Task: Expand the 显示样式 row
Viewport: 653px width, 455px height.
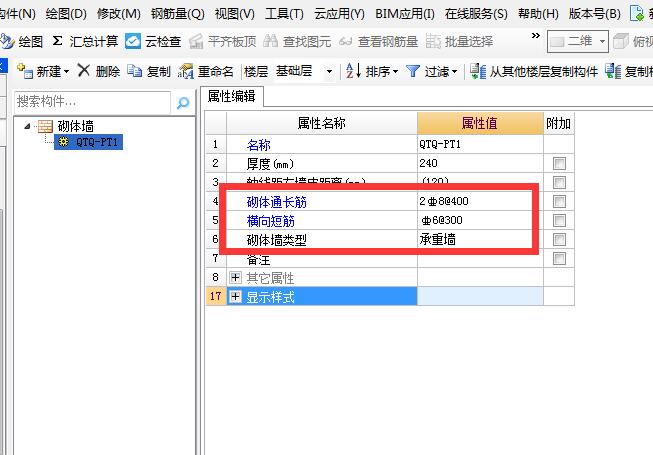Action: tap(235, 296)
